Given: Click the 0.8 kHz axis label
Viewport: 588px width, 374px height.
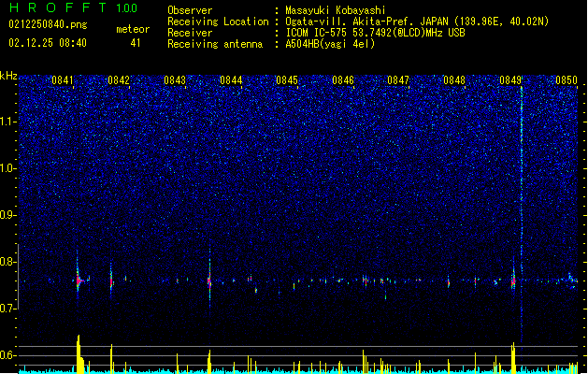Looking at the screenshot, I should pos(8,262).
